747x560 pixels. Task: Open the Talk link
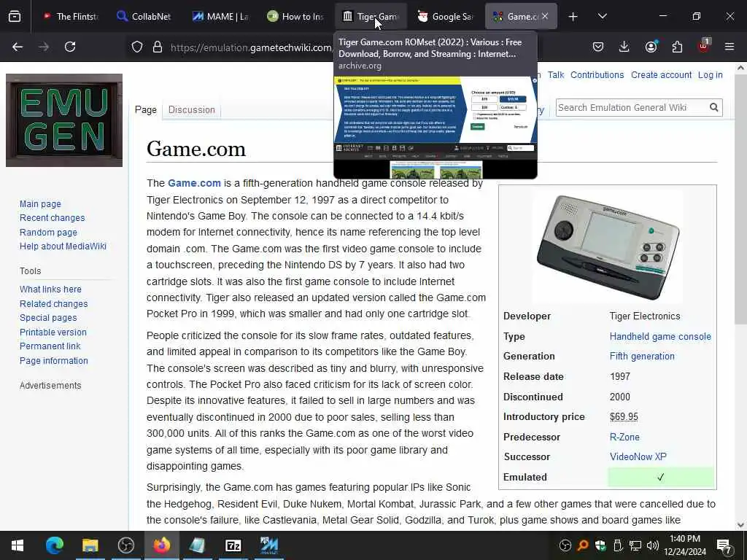(x=555, y=75)
